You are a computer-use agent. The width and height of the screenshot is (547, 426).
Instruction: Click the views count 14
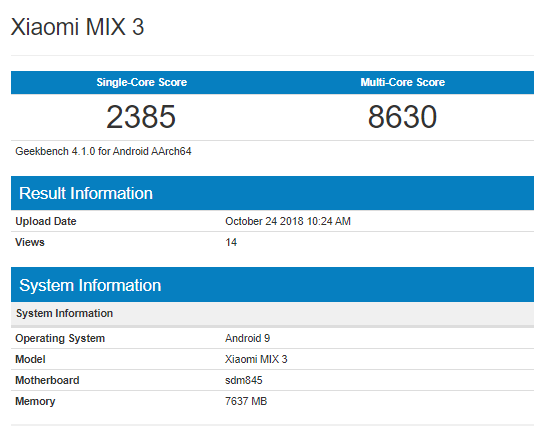tap(231, 242)
